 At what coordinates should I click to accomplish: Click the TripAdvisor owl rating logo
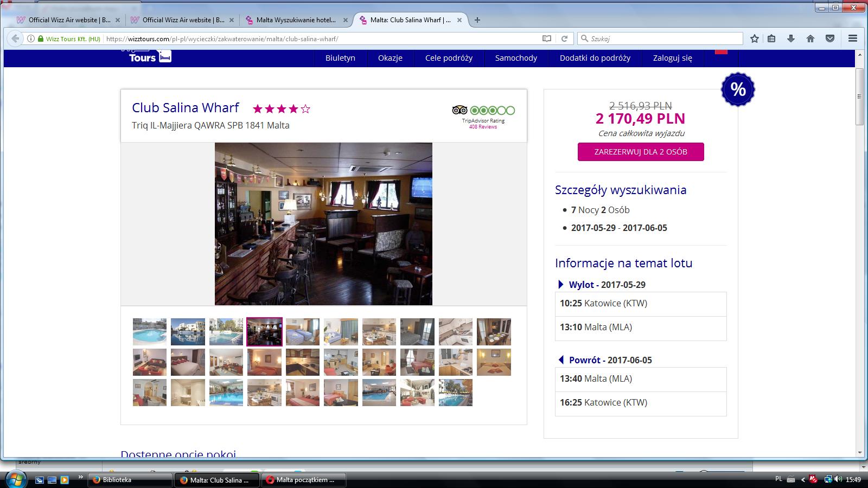[459, 110]
